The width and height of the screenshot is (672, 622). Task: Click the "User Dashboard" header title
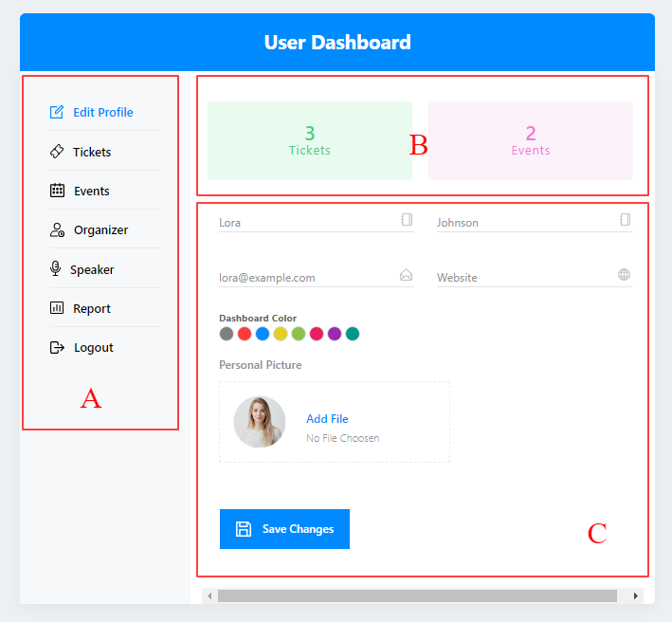[x=337, y=43]
